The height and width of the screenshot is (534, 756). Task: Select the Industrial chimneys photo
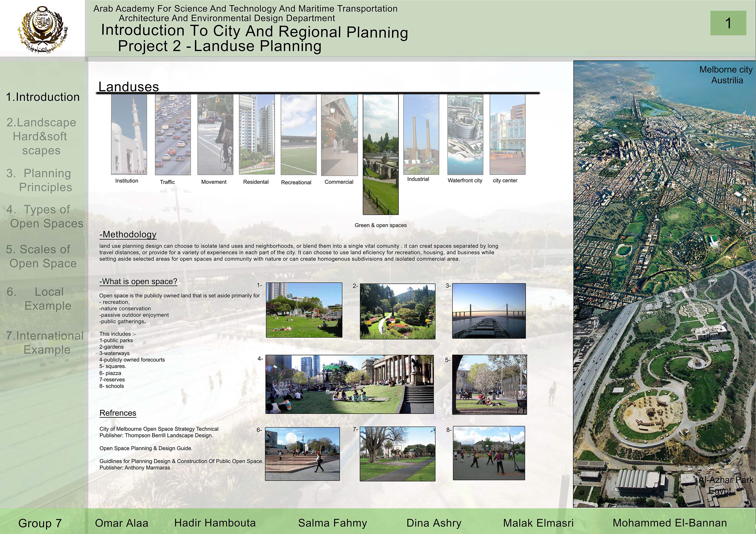pyautogui.click(x=421, y=134)
